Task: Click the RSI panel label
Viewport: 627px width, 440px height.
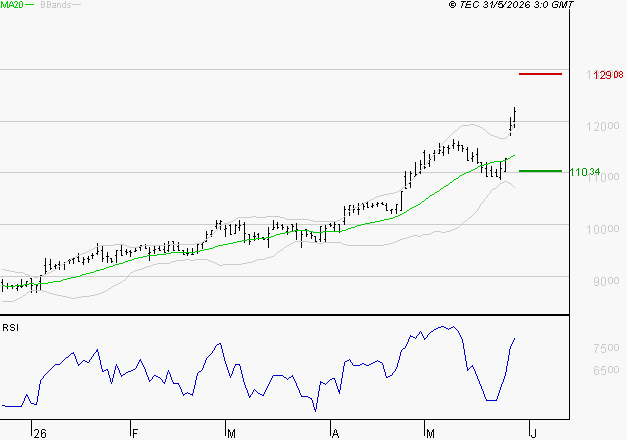Action: point(10,328)
